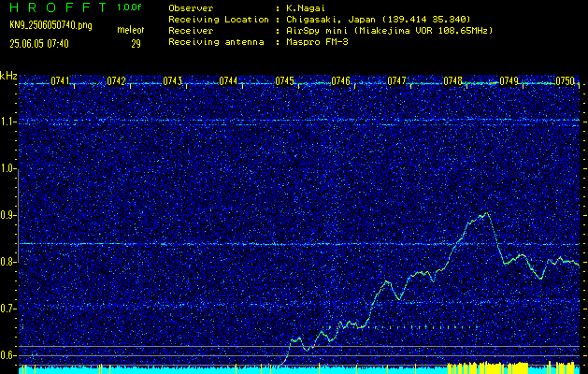This screenshot has height=374, width=588.
Task: Click the 0750 time marker
Action: pos(566,81)
